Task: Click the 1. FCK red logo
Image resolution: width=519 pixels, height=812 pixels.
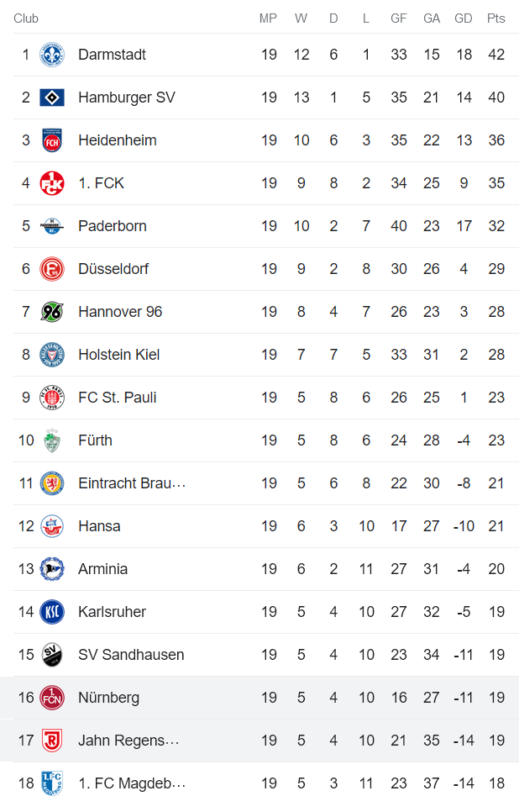Action: click(x=52, y=183)
